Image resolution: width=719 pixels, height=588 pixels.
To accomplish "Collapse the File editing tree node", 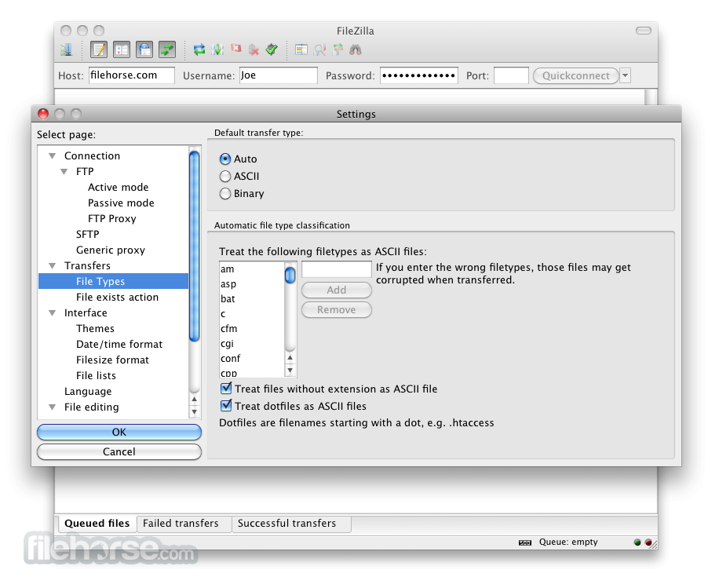I will [53, 407].
